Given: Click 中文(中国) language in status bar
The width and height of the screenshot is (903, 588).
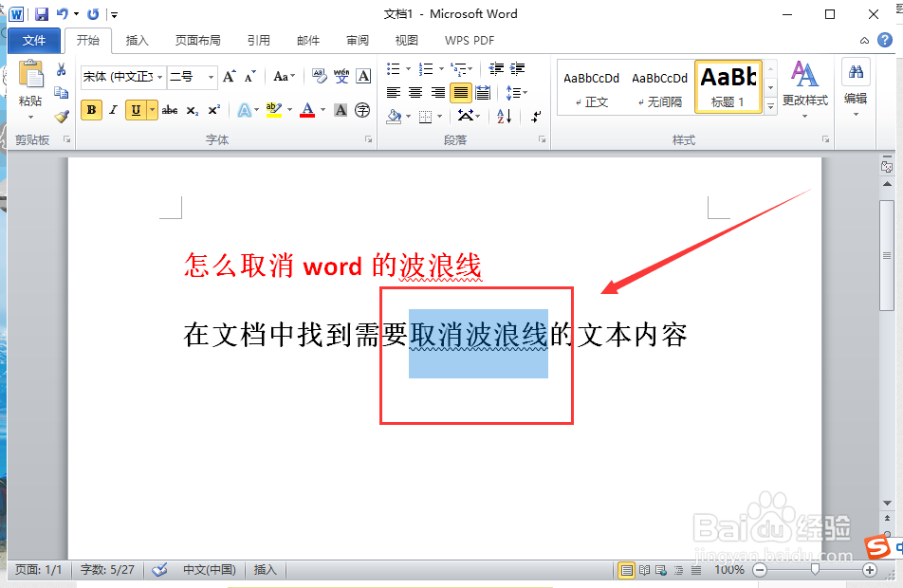Looking at the screenshot, I should [x=210, y=570].
